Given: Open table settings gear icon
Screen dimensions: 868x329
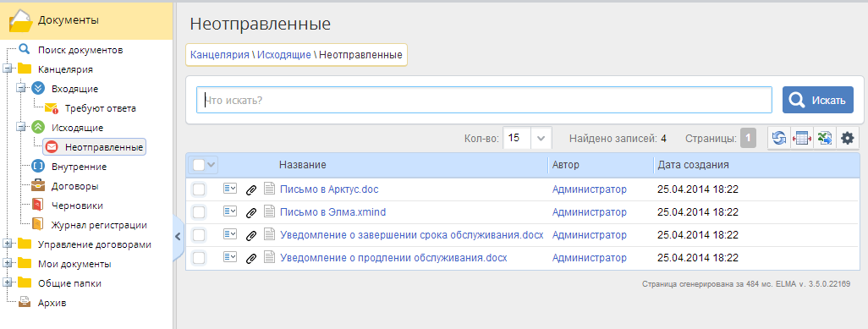Looking at the screenshot, I should click(x=848, y=139).
